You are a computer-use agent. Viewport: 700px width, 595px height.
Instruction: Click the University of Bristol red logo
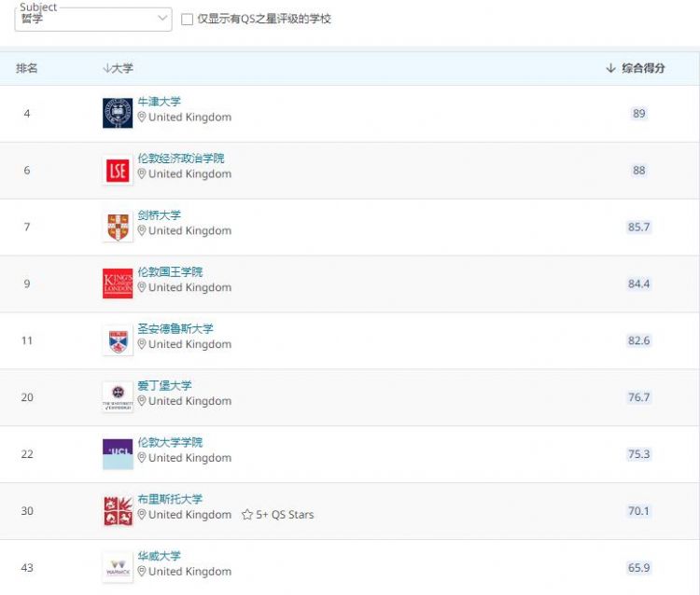pos(118,511)
